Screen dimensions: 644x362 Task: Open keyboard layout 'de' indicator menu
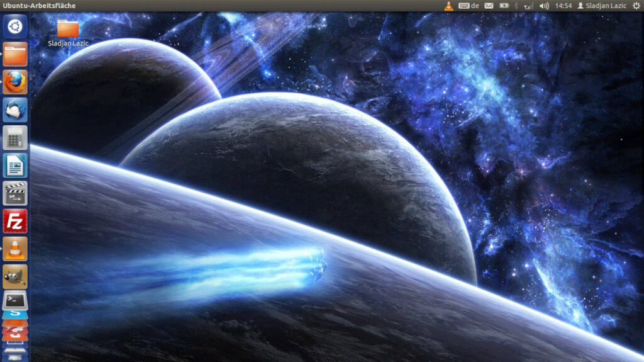469,6
